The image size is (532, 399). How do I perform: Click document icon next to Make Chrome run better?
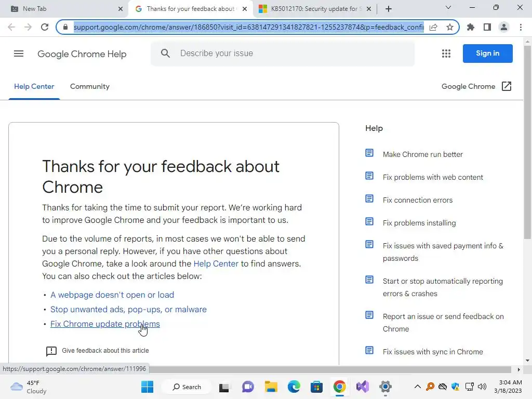click(x=369, y=153)
